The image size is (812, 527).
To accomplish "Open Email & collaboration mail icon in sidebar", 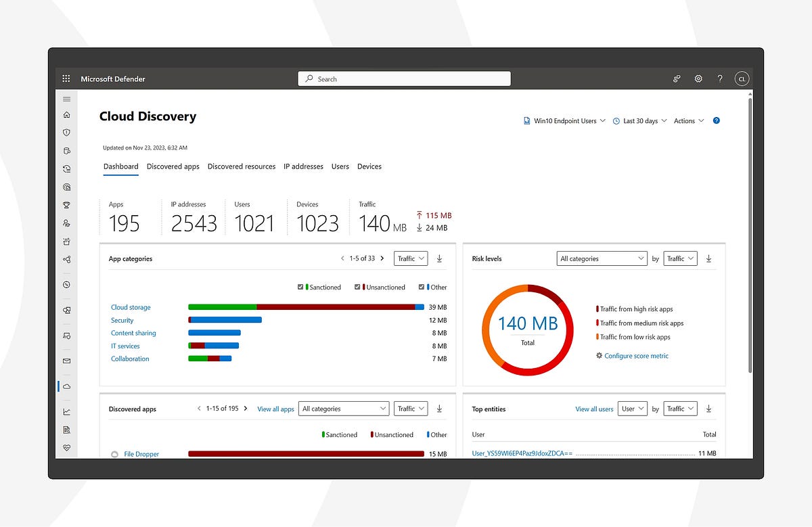I will click(66, 361).
